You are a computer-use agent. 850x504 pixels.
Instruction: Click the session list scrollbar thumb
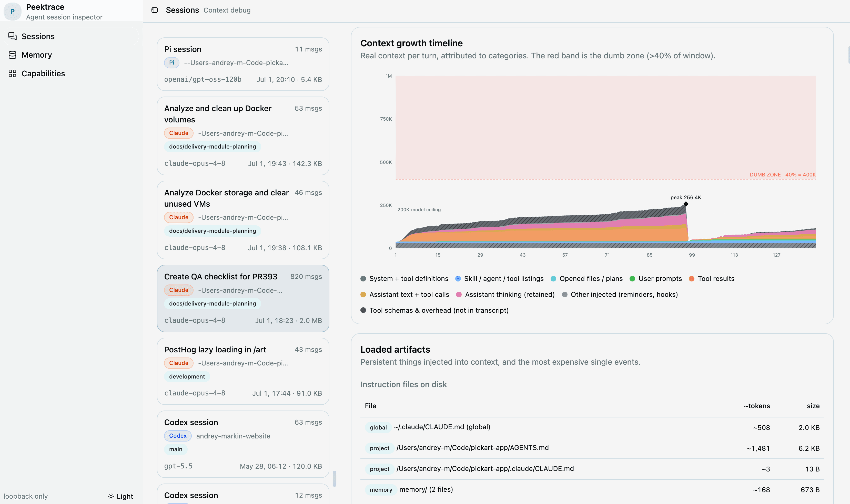335,479
